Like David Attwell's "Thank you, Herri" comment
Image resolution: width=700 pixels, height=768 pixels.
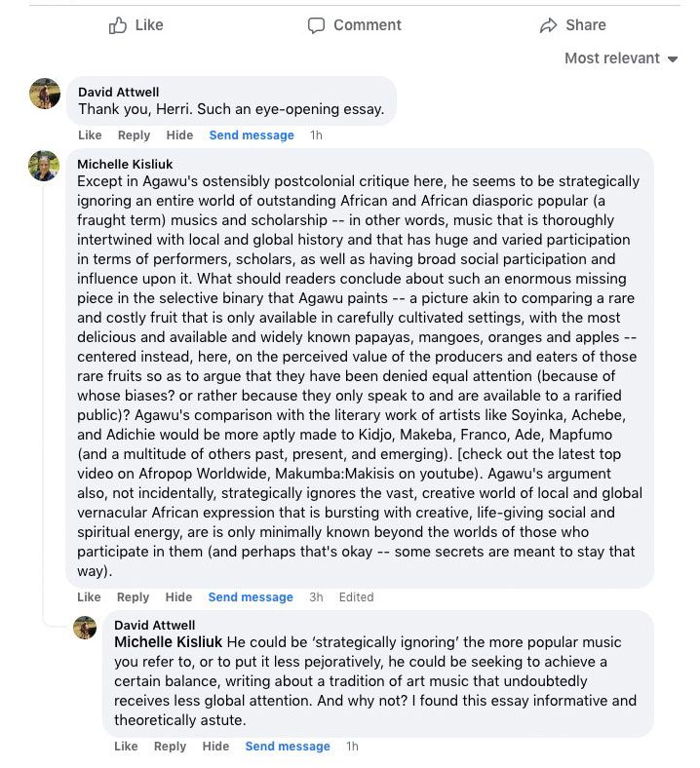pos(90,135)
